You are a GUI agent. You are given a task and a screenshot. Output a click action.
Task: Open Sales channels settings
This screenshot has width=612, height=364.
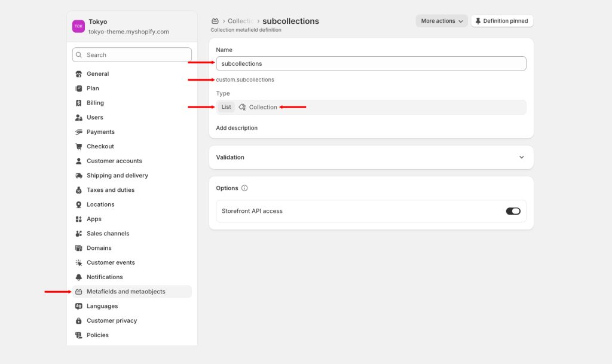click(132, 233)
